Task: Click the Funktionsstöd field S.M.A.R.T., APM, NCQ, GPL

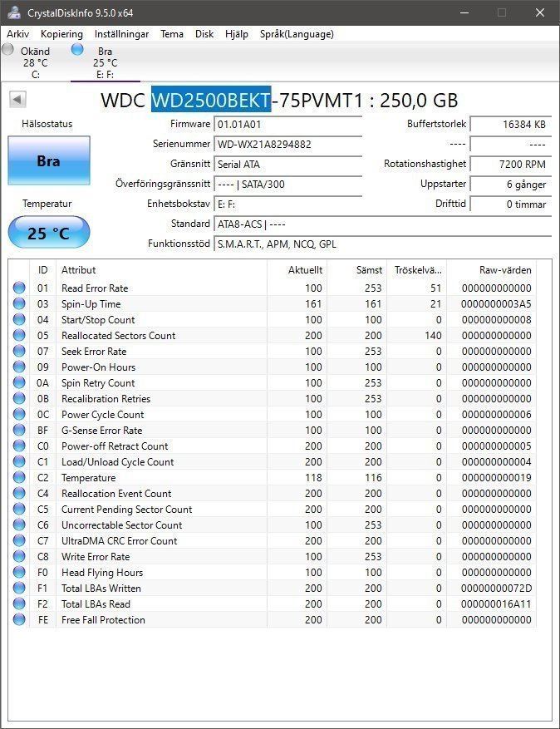Action: [x=382, y=244]
